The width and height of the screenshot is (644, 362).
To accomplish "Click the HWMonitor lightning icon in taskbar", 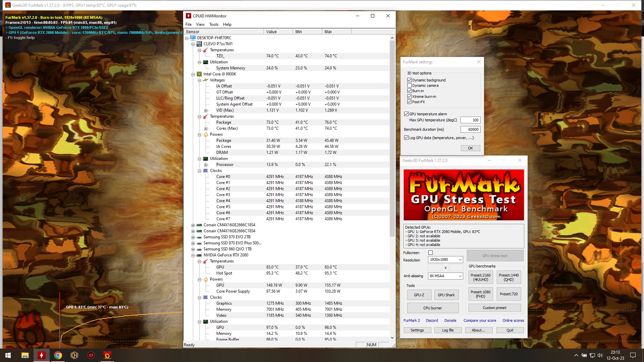I will (x=41, y=355).
